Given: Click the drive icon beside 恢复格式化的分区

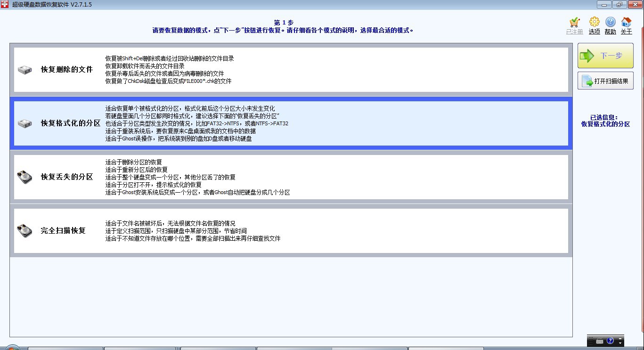Looking at the screenshot, I should [x=24, y=123].
